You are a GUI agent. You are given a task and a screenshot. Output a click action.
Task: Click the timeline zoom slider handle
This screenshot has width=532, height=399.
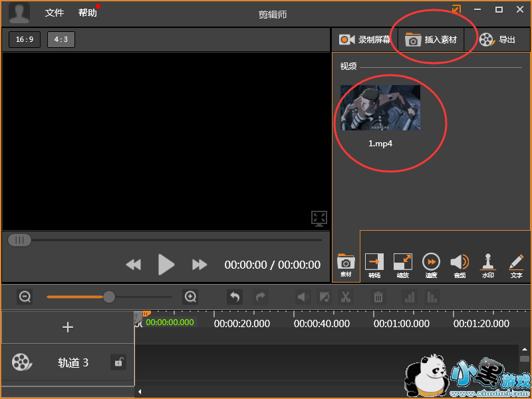click(109, 297)
